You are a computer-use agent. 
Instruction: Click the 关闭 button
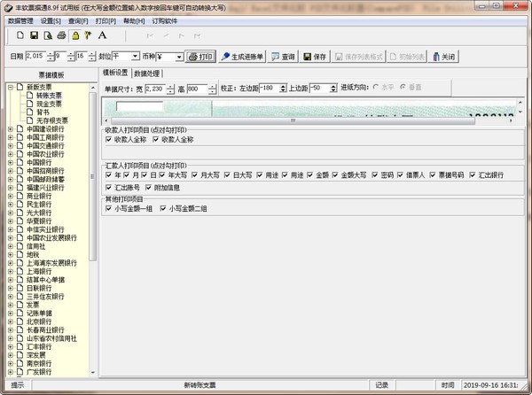(x=444, y=57)
